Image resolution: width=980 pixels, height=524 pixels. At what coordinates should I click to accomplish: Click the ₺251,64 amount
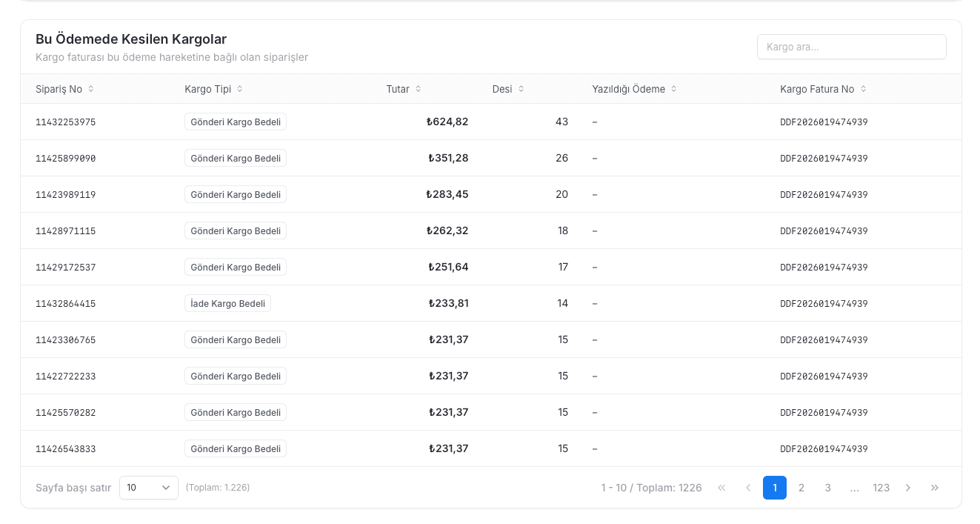pyautogui.click(x=448, y=267)
